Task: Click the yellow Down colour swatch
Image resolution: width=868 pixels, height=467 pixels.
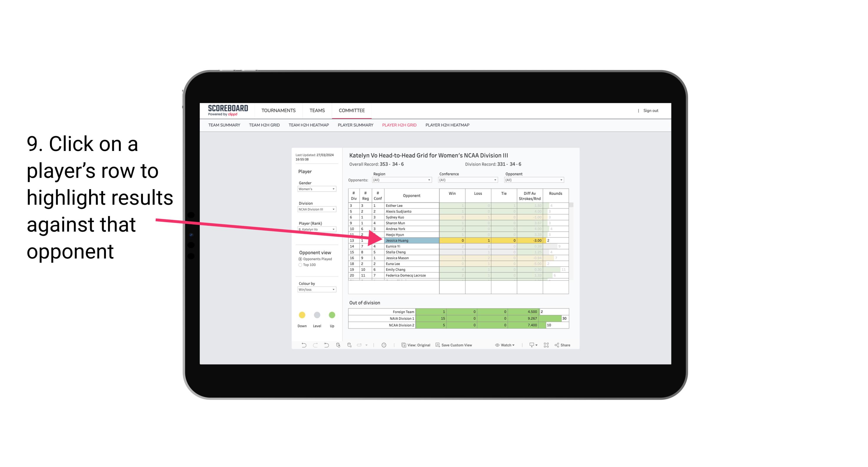Action: pyautogui.click(x=301, y=314)
